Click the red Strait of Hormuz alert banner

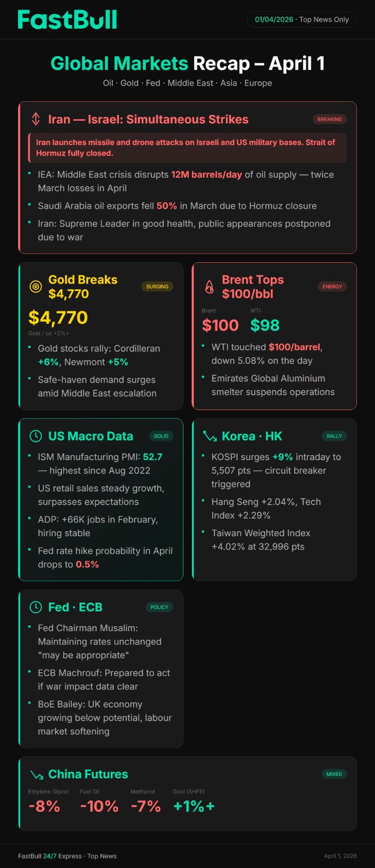coord(187,148)
